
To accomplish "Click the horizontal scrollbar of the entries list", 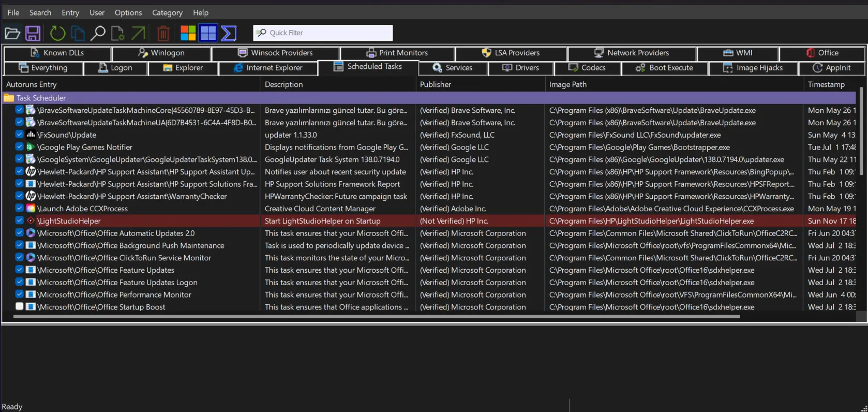I will (x=377, y=316).
